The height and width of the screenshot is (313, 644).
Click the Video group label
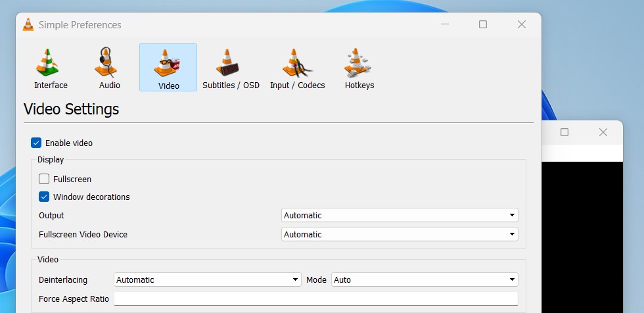click(47, 260)
